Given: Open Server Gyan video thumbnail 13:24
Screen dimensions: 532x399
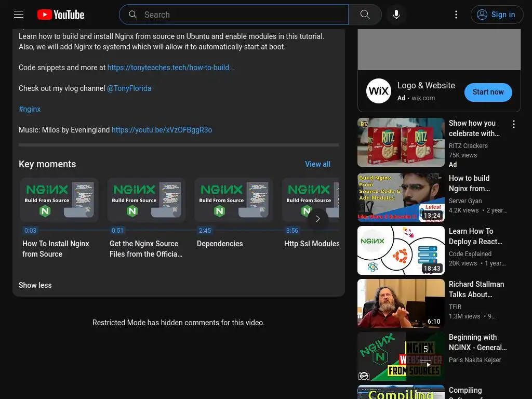Looking at the screenshot, I should 401,197.
